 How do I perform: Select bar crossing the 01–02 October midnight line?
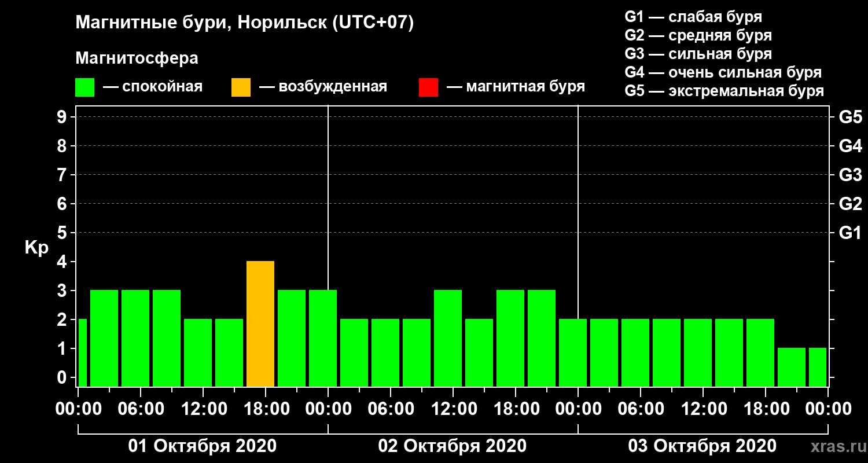pos(323,338)
